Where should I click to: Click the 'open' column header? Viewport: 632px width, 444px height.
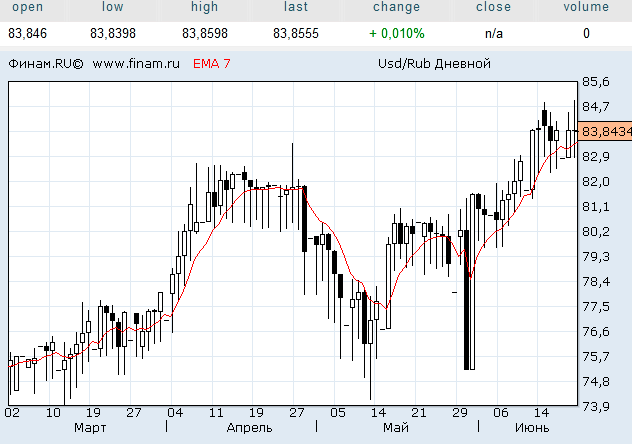pos(26,7)
